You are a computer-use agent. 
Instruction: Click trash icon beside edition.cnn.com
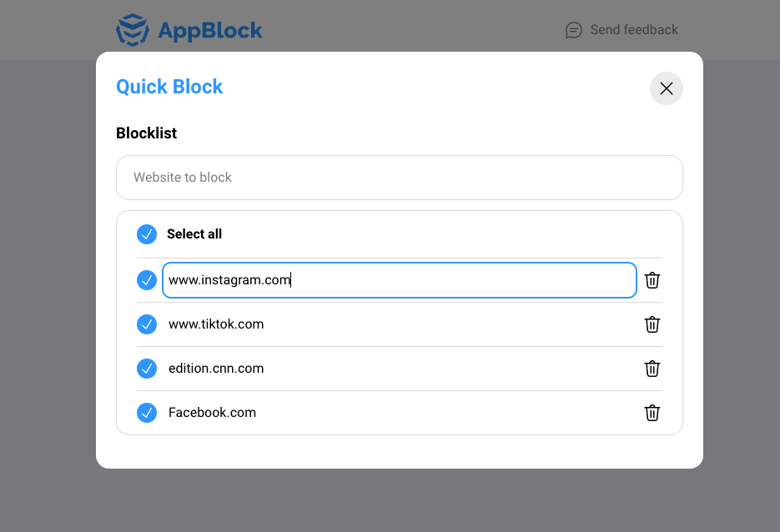pyautogui.click(x=652, y=369)
